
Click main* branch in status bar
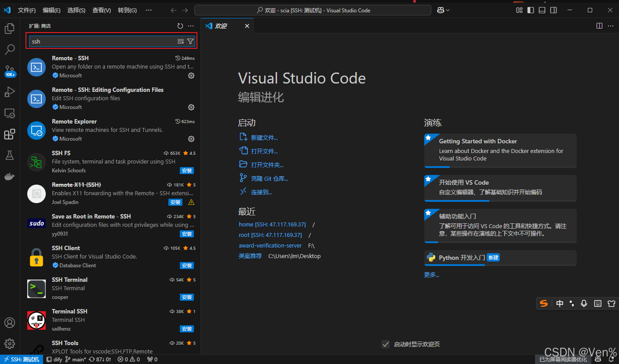coord(76,360)
